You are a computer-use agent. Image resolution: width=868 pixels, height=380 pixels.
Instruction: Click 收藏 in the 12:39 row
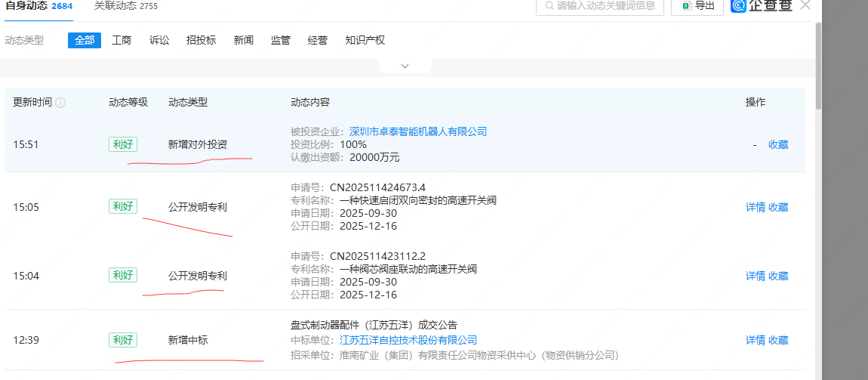click(778, 340)
